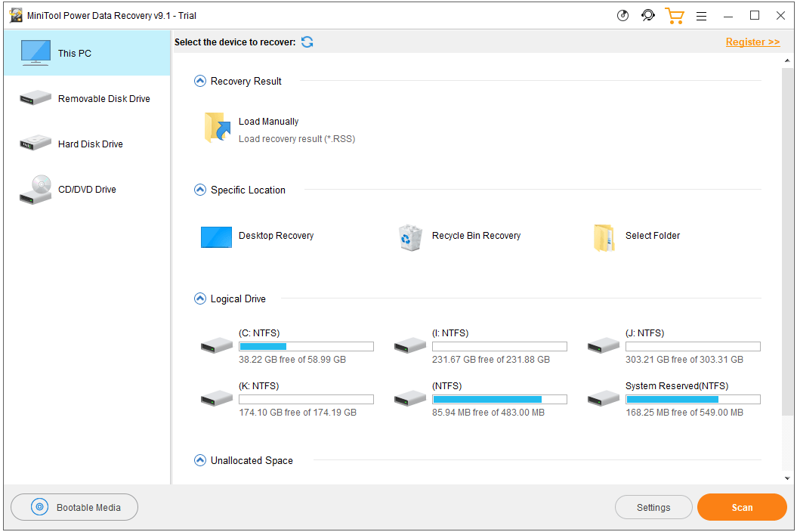
Task: Click the System Reserved usage bar
Action: pyautogui.click(x=693, y=399)
